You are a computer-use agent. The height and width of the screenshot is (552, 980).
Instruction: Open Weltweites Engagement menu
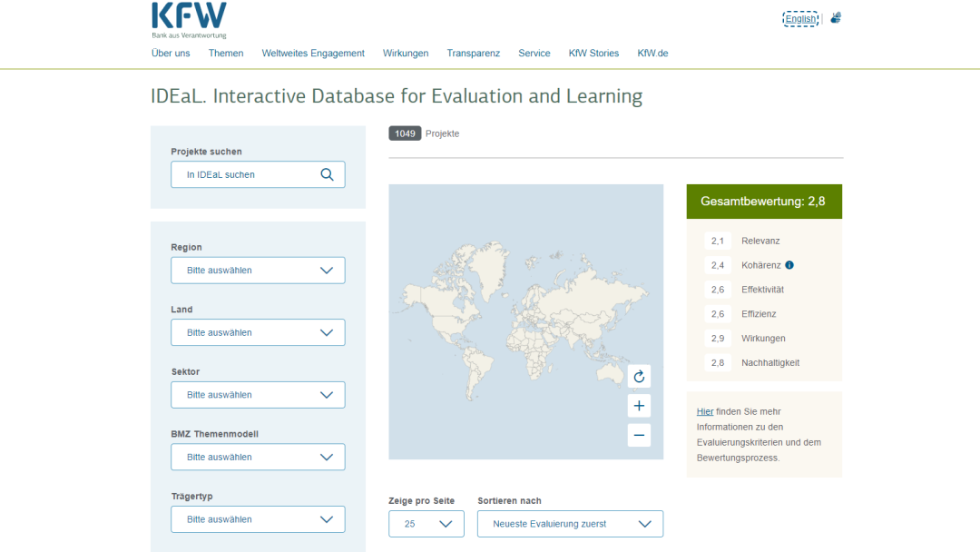[313, 54]
